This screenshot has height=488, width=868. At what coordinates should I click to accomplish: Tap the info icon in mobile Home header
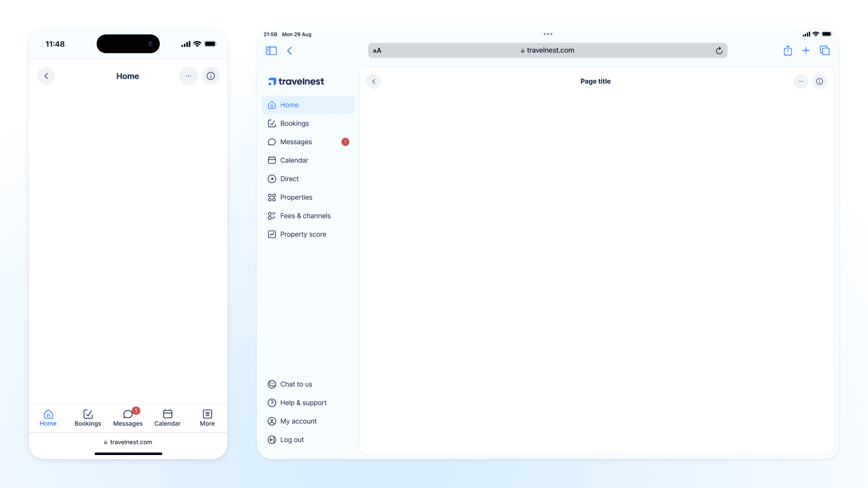tap(211, 76)
